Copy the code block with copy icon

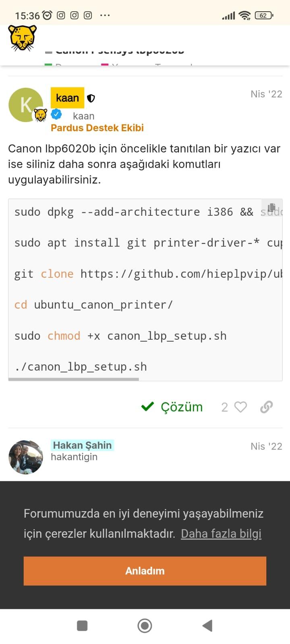(x=271, y=208)
